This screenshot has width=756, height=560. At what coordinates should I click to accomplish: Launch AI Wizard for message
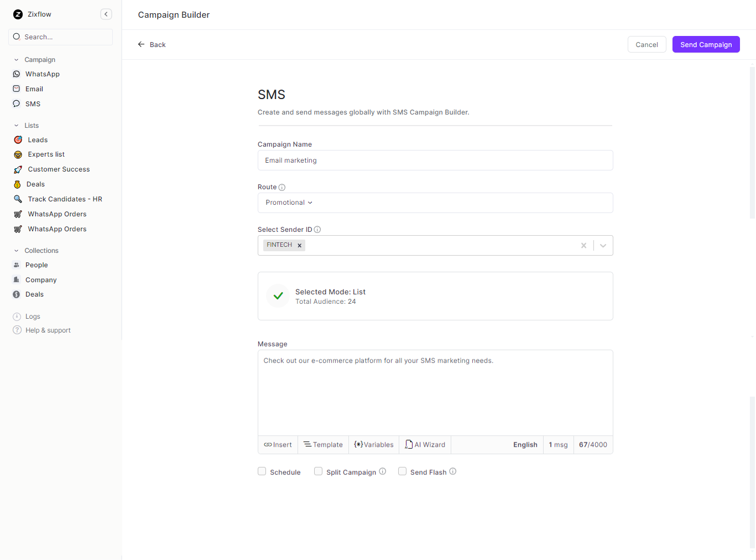(425, 445)
